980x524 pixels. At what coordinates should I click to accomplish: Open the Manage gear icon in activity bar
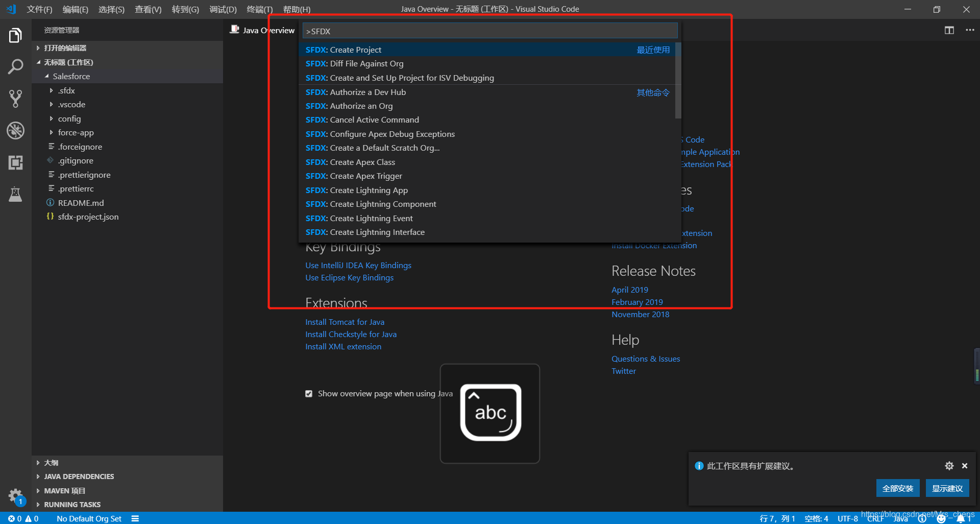pyautogui.click(x=15, y=495)
